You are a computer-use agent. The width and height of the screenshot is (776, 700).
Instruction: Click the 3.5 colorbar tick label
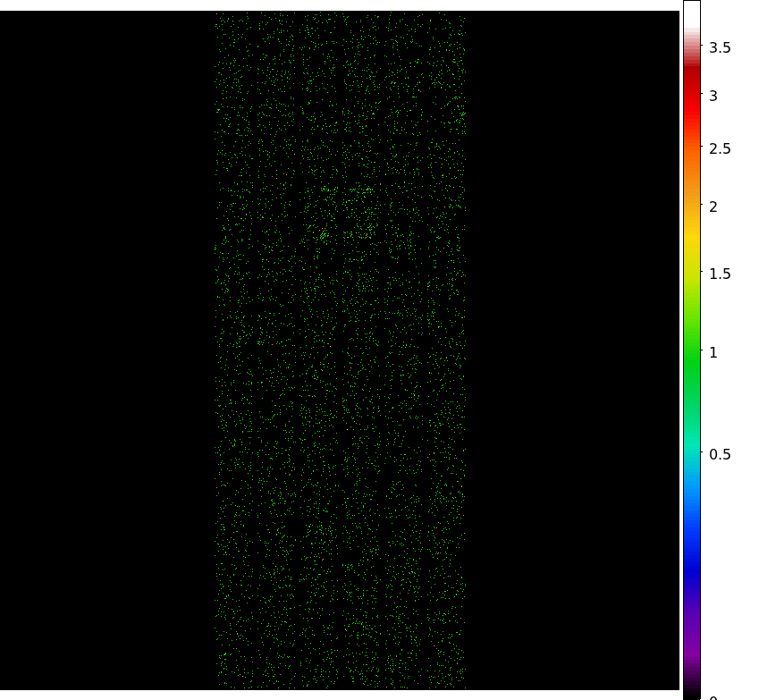pyautogui.click(x=720, y=48)
